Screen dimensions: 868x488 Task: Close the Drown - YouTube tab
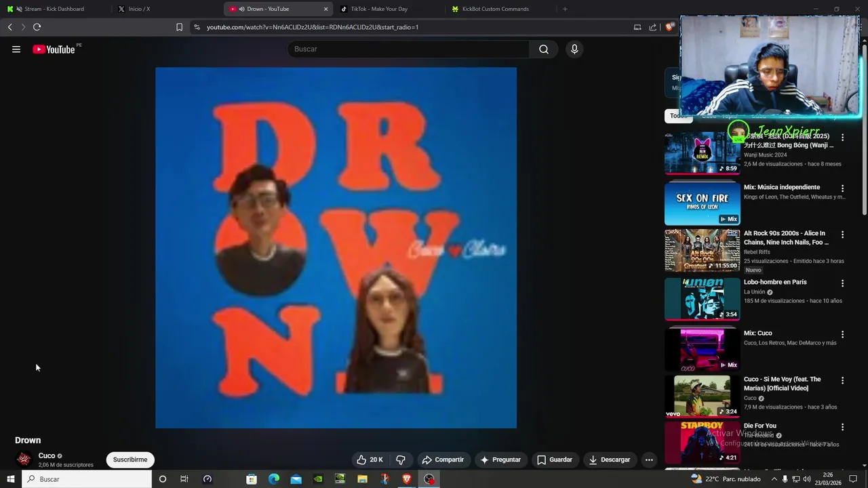click(x=325, y=9)
